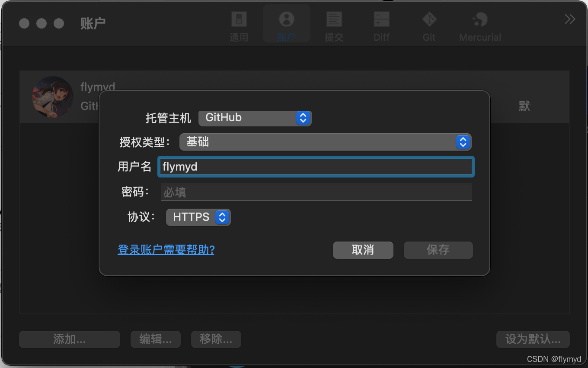The height and width of the screenshot is (368, 588).
Task: Click the Cancel (取消) button
Action: click(x=363, y=250)
